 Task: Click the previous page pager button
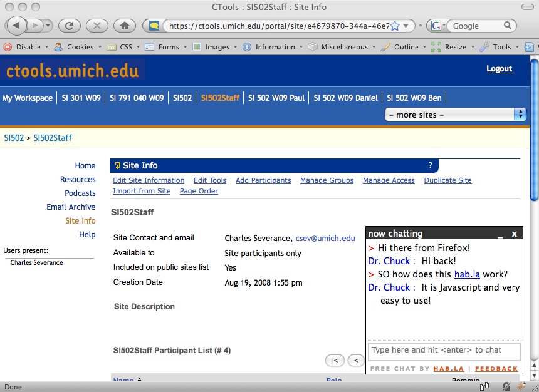[x=356, y=361]
